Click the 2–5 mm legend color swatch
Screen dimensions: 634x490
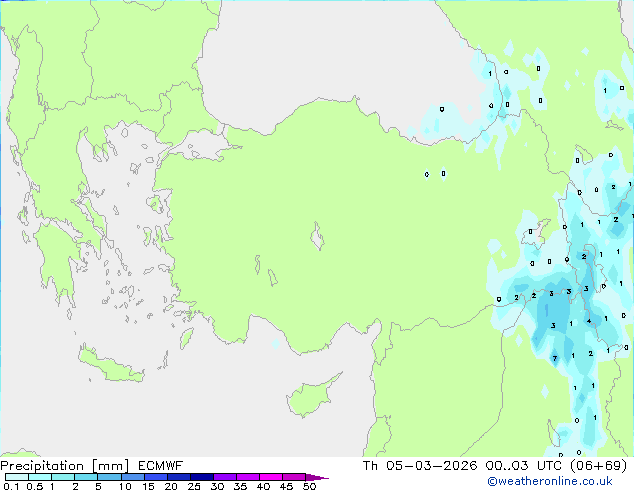point(86,477)
